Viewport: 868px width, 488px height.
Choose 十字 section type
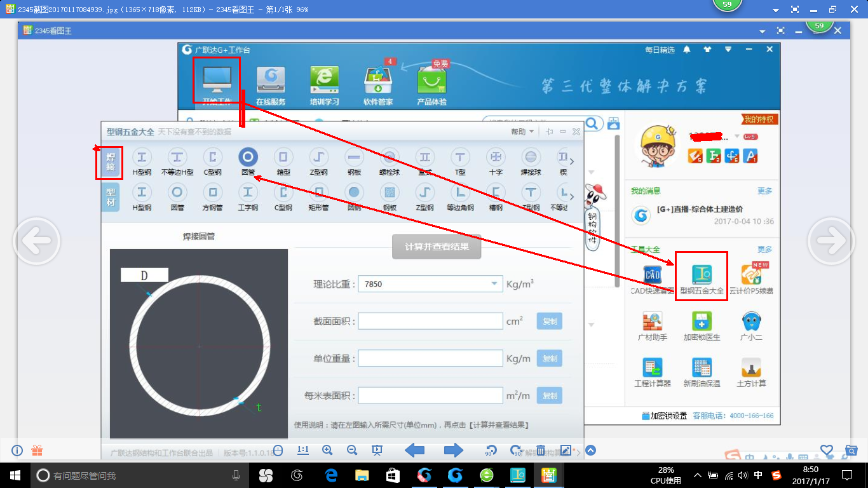[x=496, y=162]
